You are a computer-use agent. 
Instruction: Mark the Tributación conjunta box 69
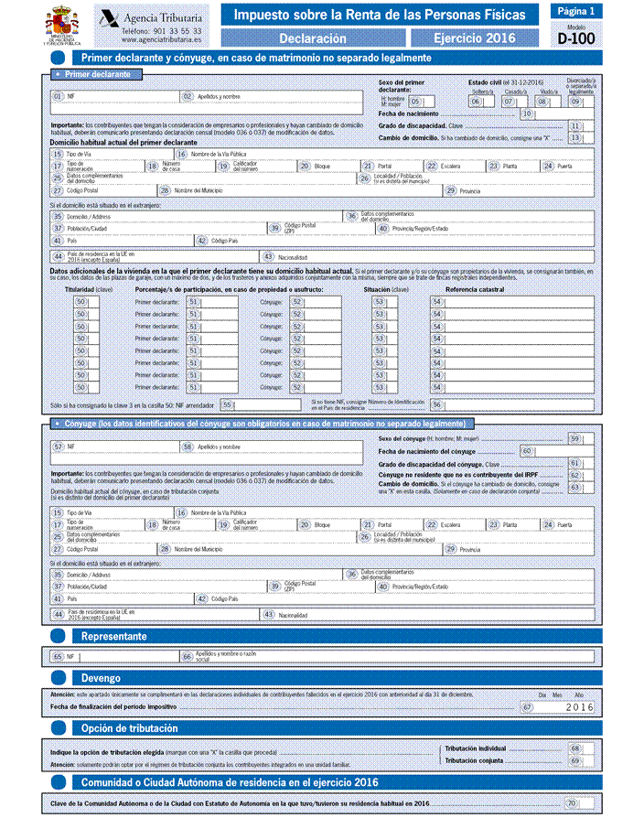pyautogui.click(x=586, y=760)
